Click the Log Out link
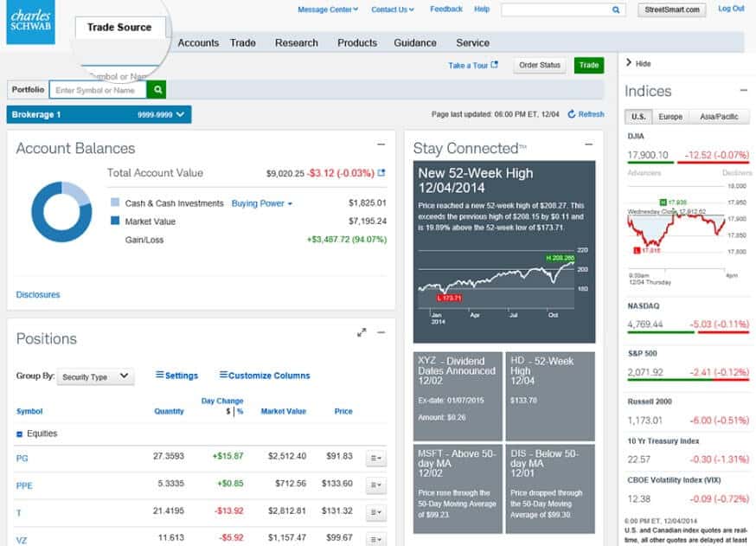 tap(731, 9)
